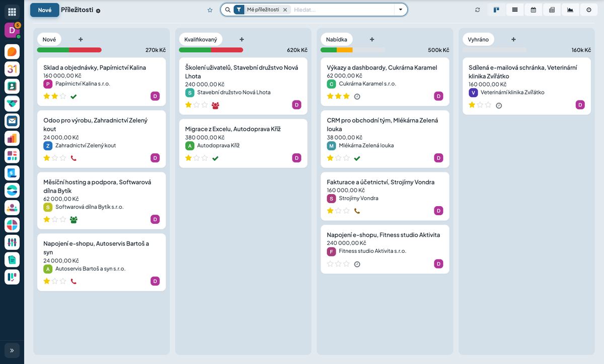
Task: Filter by orange segment of Nabídka progress bar
Action: (345, 50)
